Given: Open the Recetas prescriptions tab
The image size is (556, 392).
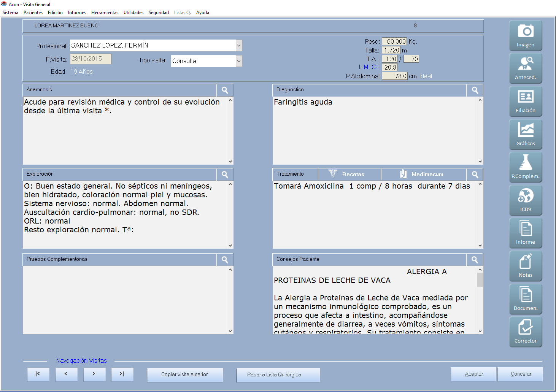Looking at the screenshot, I should [349, 174].
